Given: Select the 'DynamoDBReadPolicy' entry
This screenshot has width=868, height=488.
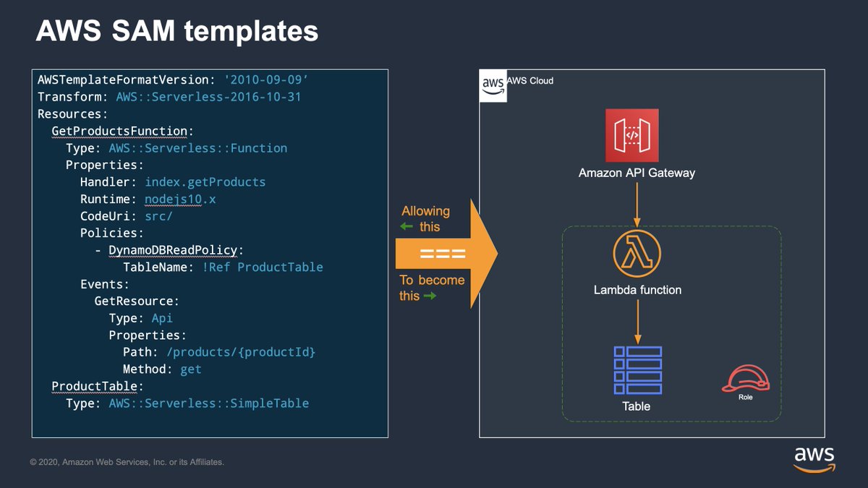Looking at the screenshot, I should click(173, 250).
